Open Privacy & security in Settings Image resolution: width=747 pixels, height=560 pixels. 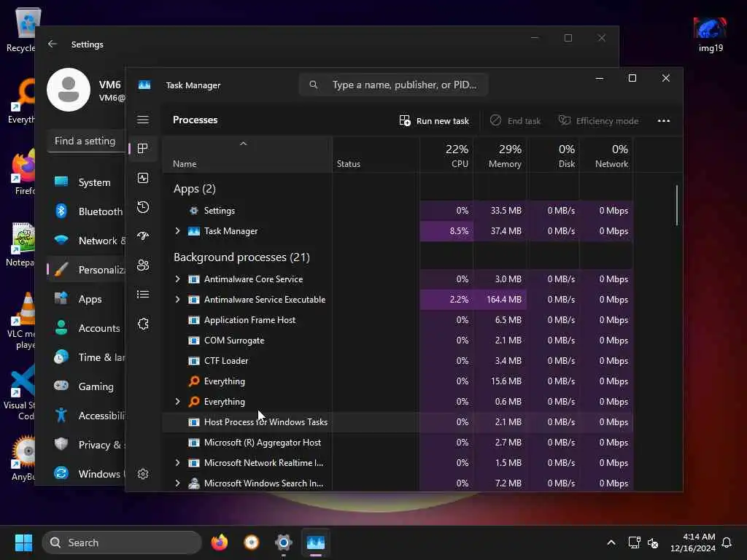point(86,445)
